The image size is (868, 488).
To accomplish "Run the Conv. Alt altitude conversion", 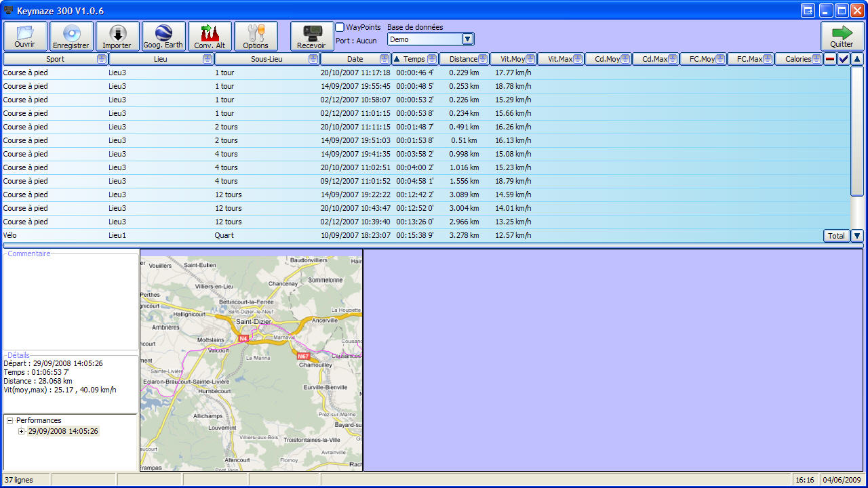I will [x=210, y=36].
